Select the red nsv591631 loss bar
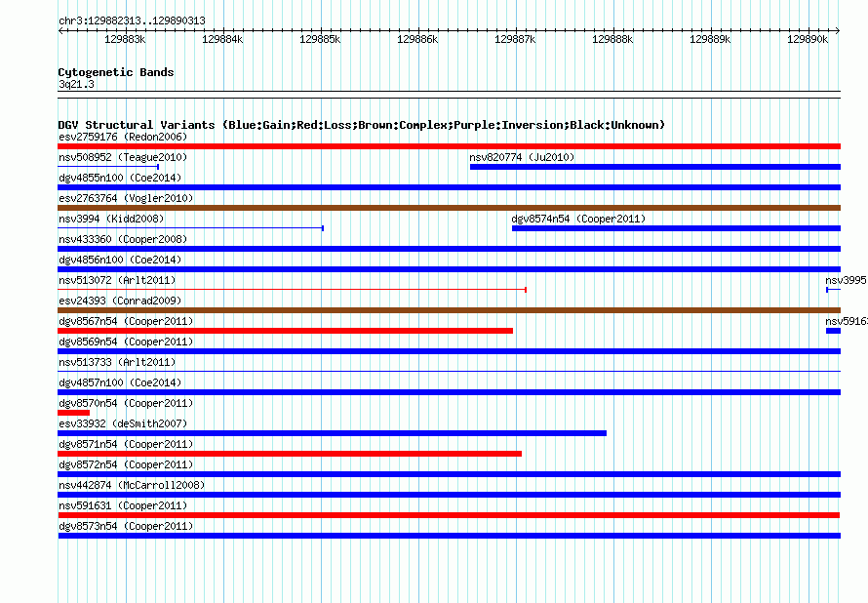The width and height of the screenshot is (868, 603). coord(449,515)
